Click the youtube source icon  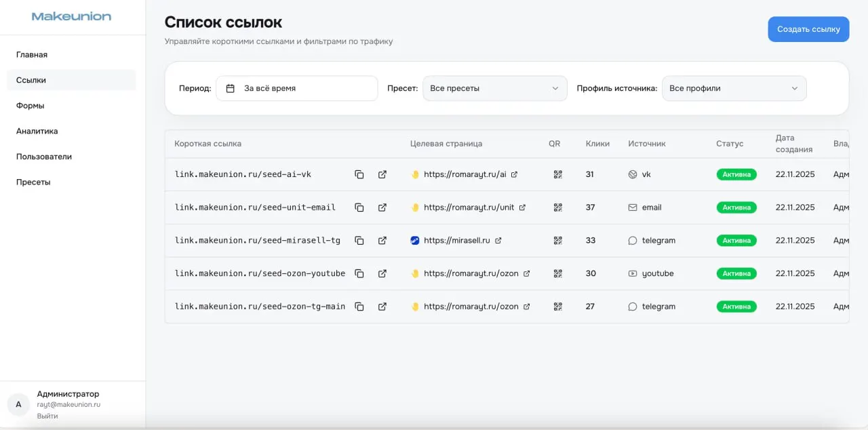click(x=633, y=273)
